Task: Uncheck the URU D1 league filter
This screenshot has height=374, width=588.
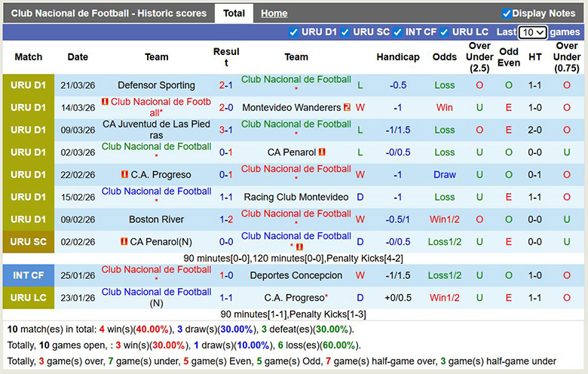Action: (294, 32)
